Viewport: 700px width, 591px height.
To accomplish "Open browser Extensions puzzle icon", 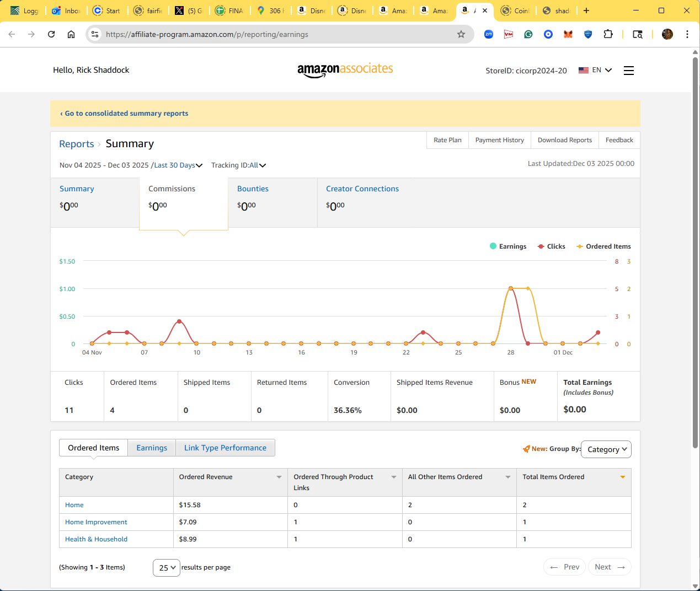I will pos(608,34).
